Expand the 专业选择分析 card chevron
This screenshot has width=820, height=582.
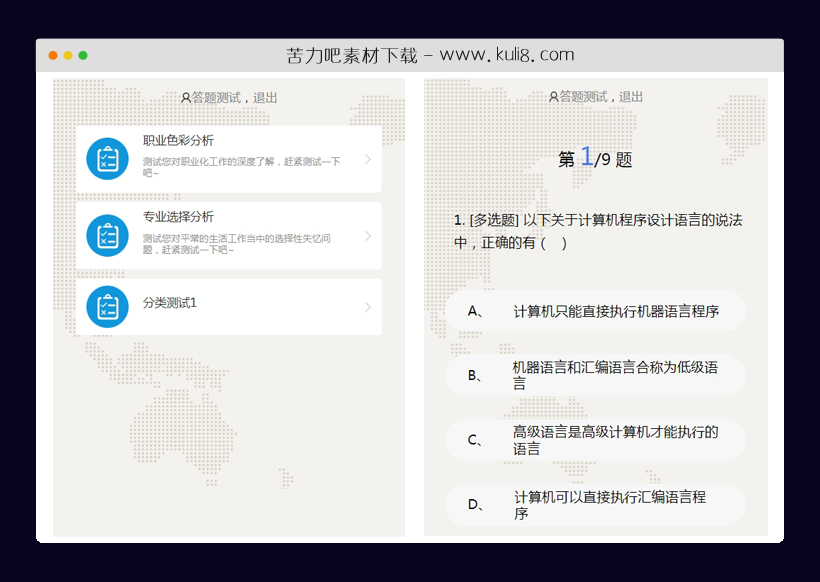click(x=370, y=235)
